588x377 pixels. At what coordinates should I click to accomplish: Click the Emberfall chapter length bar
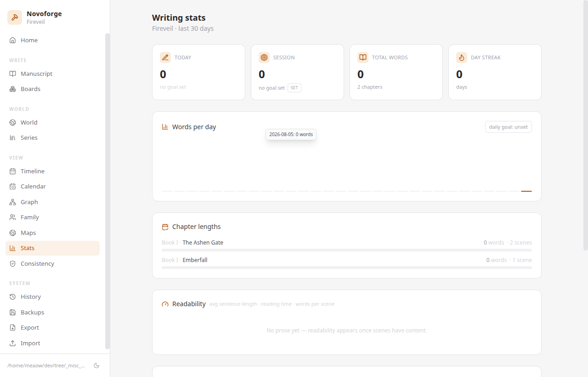coord(347,268)
